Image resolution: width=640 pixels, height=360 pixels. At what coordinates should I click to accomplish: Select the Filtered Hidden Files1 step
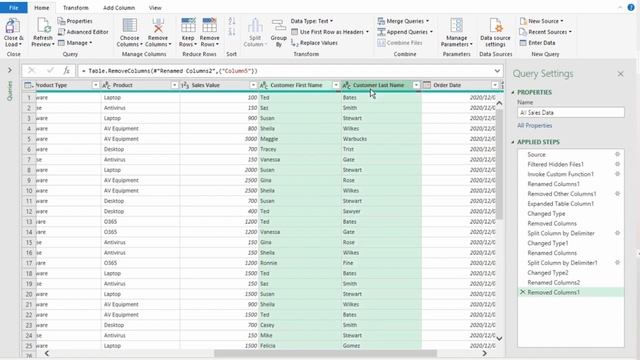click(556, 164)
